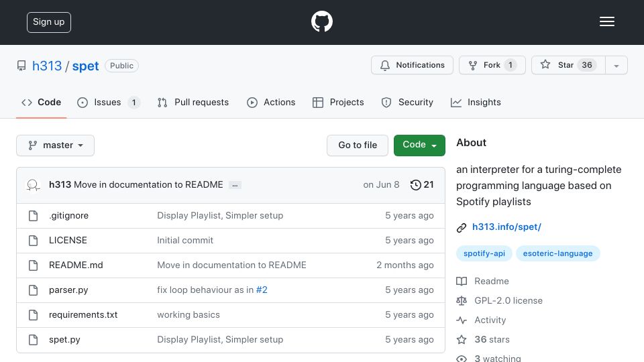This screenshot has height=362, width=644.
Task: Click the Go to file button
Action: [x=358, y=145]
